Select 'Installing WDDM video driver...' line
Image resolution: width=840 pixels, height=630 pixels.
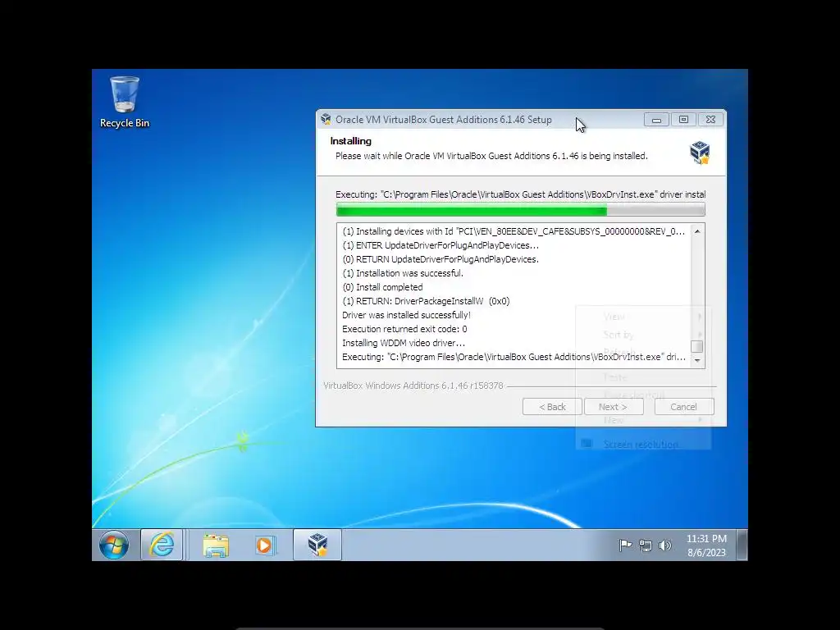click(404, 343)
